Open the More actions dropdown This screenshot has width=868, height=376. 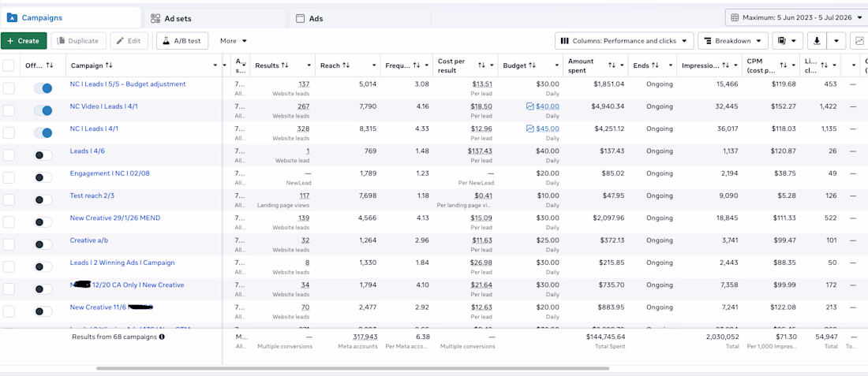tap(233, 41)
